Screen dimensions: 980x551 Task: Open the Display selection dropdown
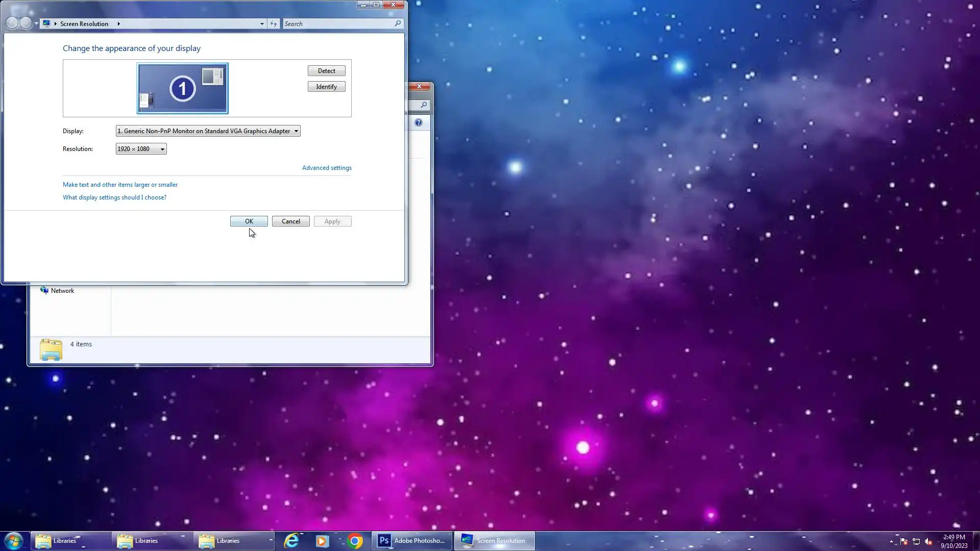(208, 131)
